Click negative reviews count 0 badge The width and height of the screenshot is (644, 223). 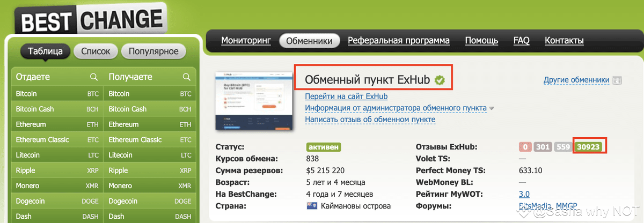[525, 147]
